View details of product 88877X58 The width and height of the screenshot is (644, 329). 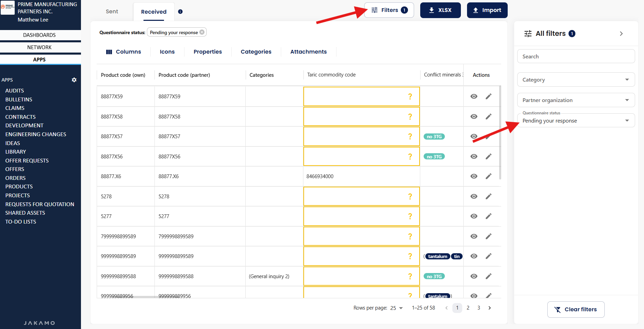[x=474, y=116]
